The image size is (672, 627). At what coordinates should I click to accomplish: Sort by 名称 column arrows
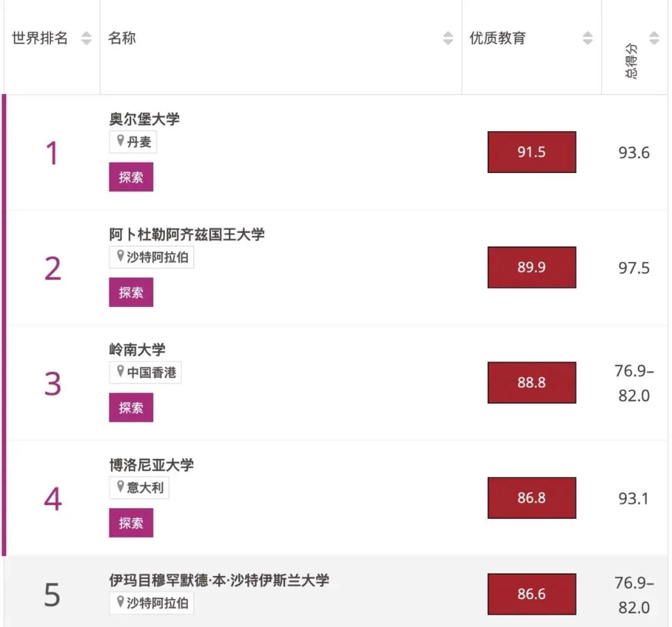(x=448, y=38)
